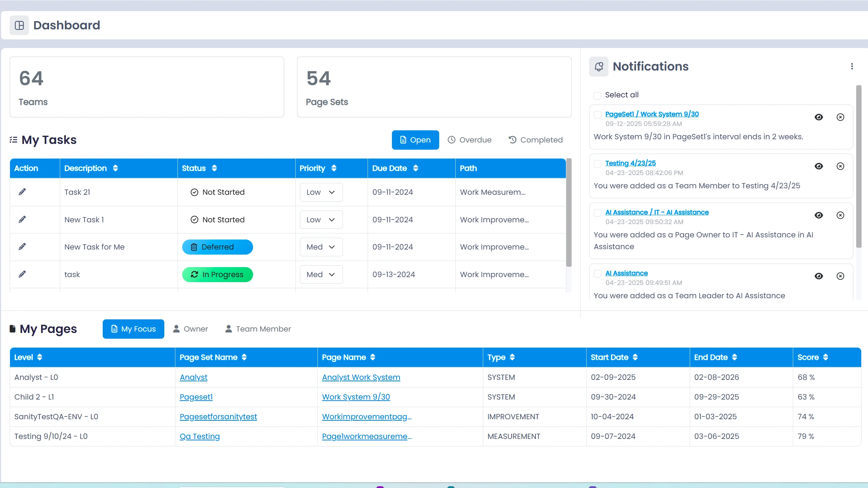Mark AI Assistance / IT notification as viewed

819,216
